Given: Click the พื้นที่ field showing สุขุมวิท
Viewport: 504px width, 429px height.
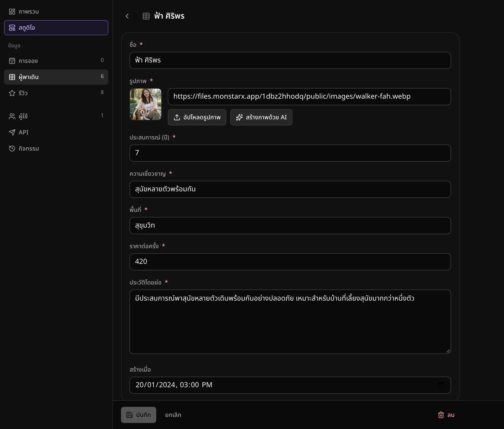Looking at the screenshot, I should [290, 226].
